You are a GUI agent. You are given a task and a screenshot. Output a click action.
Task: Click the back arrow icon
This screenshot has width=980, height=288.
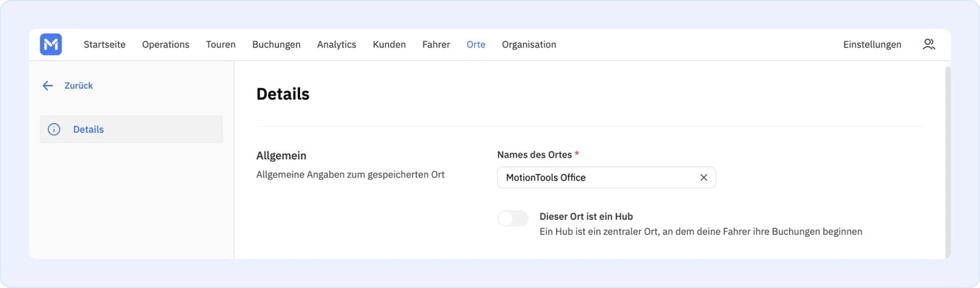pyautogui.click(x=47, y=85)
